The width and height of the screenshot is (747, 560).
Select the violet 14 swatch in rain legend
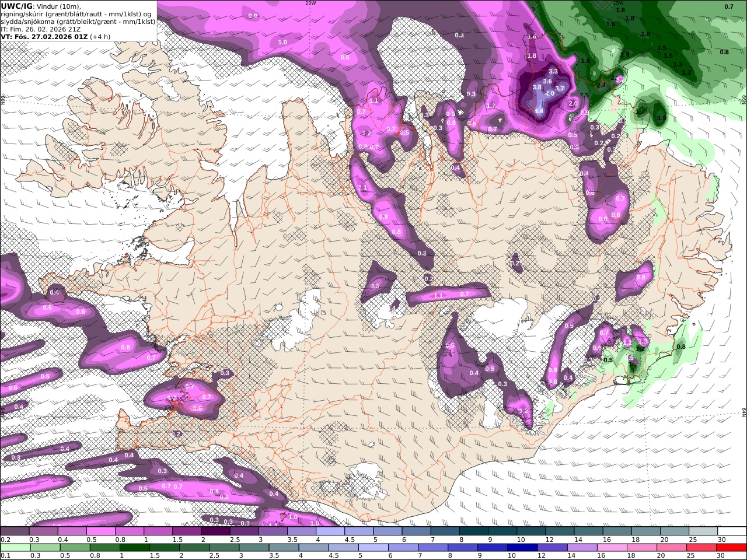[582, 548]
